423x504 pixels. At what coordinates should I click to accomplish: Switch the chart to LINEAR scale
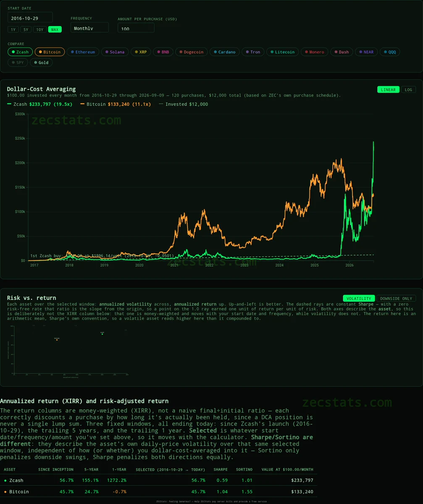tap(389, 89)
